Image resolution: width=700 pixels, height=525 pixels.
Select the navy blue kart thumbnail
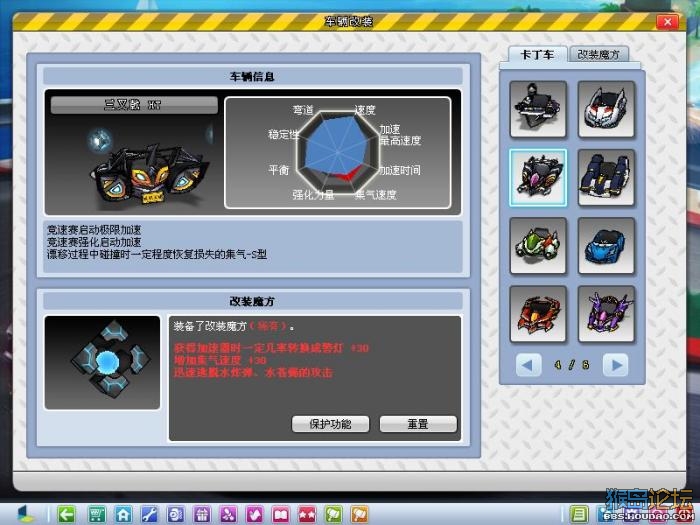click(x=606, y=177)
